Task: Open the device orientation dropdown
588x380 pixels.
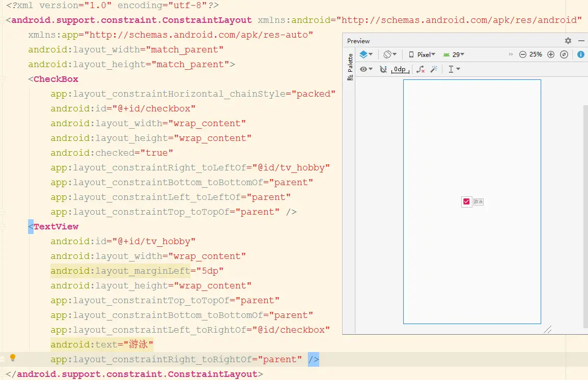Action: 390,54
